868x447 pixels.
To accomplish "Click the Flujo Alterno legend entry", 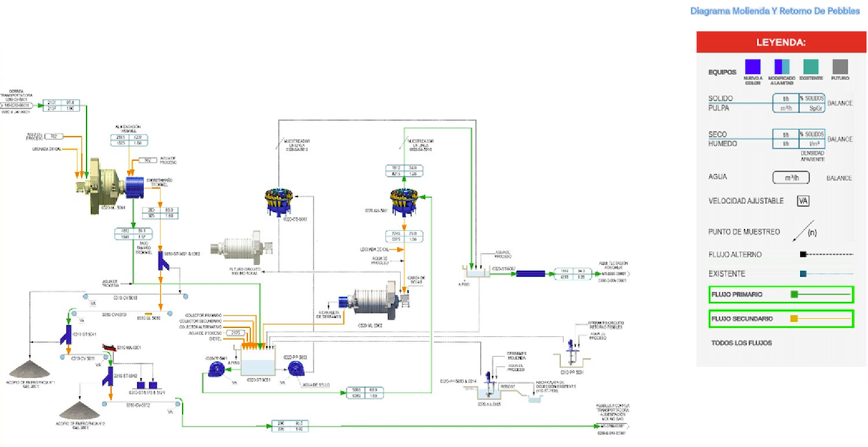I will (781, 254).
